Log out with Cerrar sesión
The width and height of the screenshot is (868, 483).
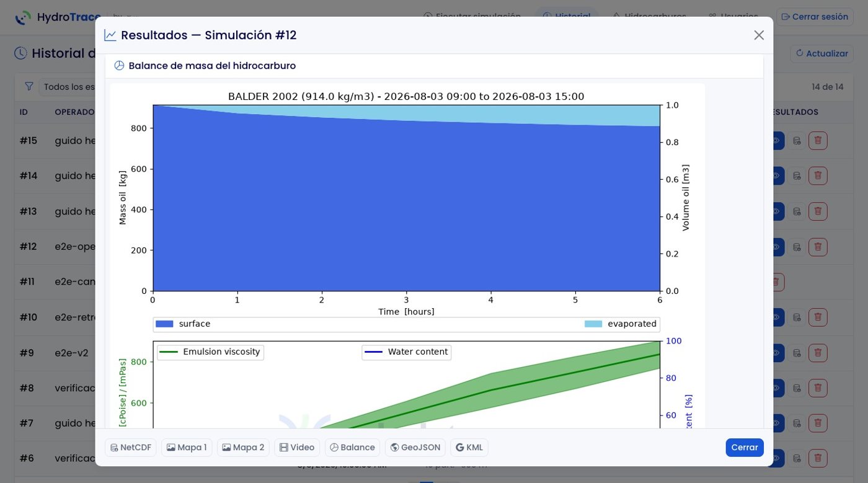815,17
